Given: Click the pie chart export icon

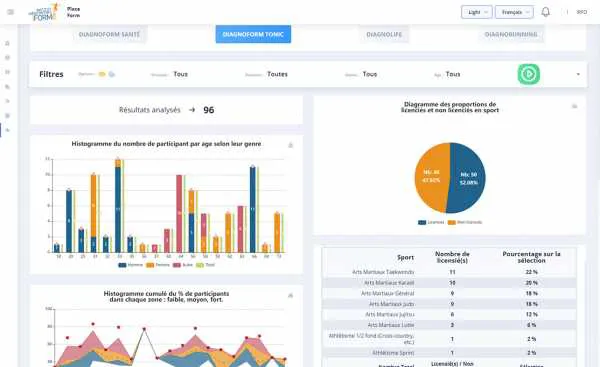Looking at the screenshot, I should [574, 106].
